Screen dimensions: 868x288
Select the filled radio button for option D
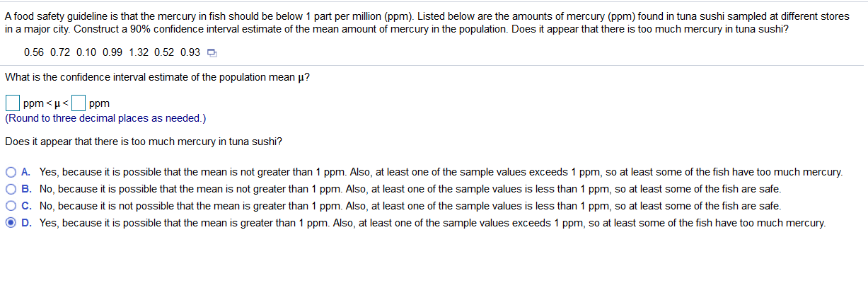(12, 223)
